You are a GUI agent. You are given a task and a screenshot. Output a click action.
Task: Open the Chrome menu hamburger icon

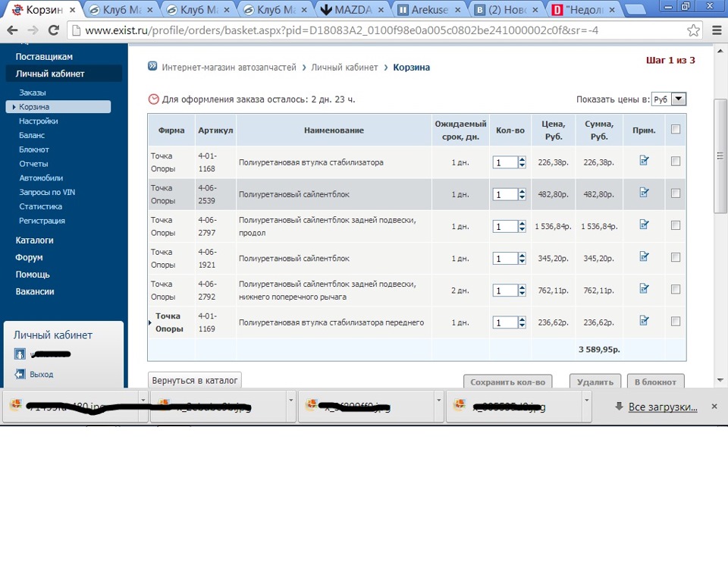coord(717,30)
